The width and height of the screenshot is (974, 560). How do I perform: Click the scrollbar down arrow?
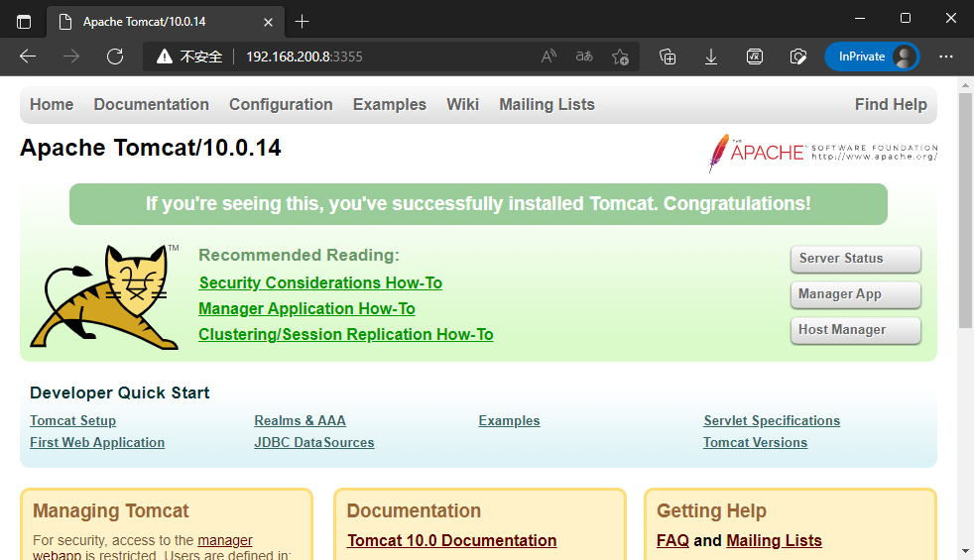tap(965, 551)
